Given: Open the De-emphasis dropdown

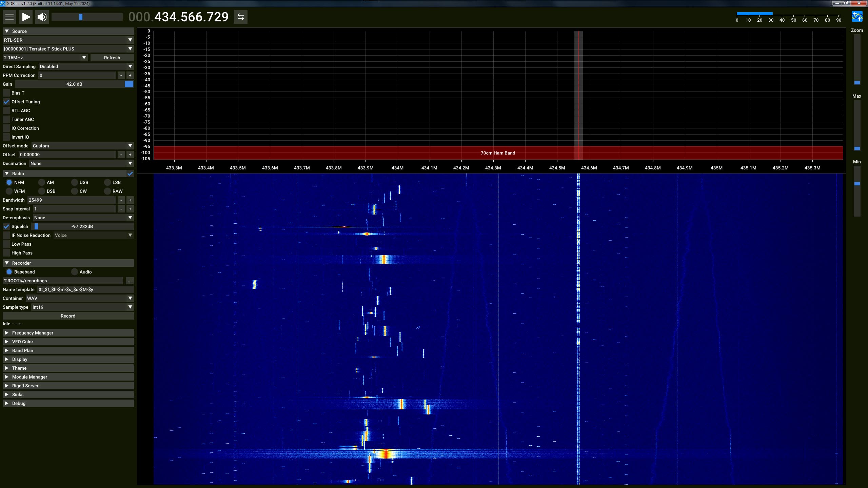Looking at the screenshot, I should 83,218.
